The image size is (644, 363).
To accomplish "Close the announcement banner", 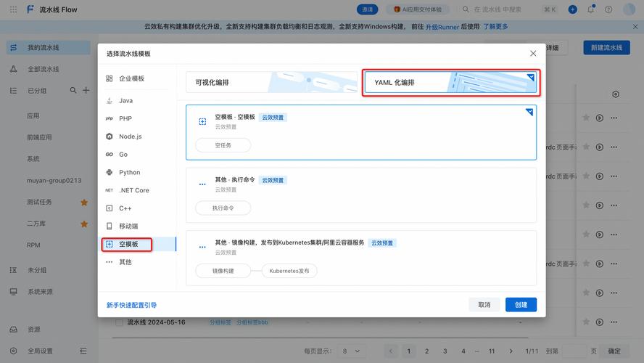I will (635, 26).
